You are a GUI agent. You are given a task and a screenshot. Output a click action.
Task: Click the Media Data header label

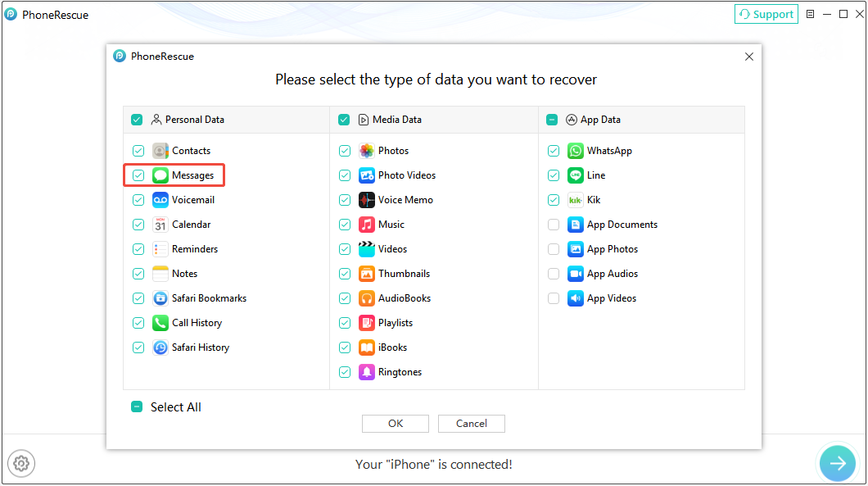[397, 120]
